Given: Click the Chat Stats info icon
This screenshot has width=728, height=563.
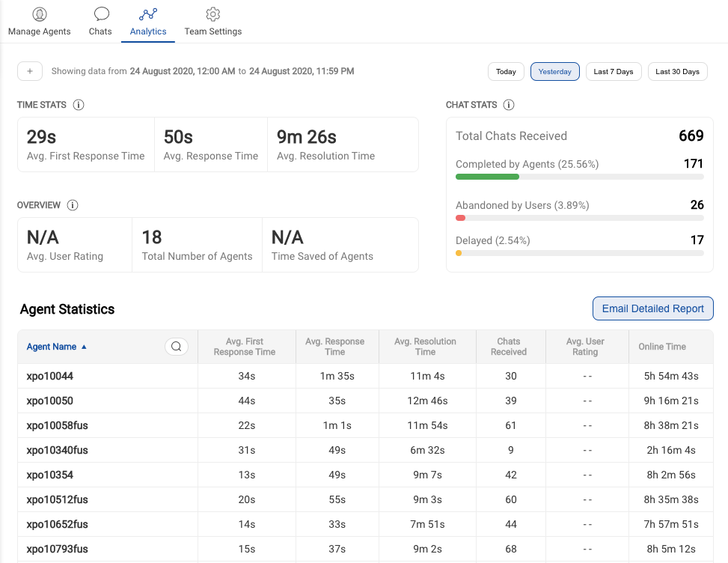Looking at the screenshot, I should point(509,105).
